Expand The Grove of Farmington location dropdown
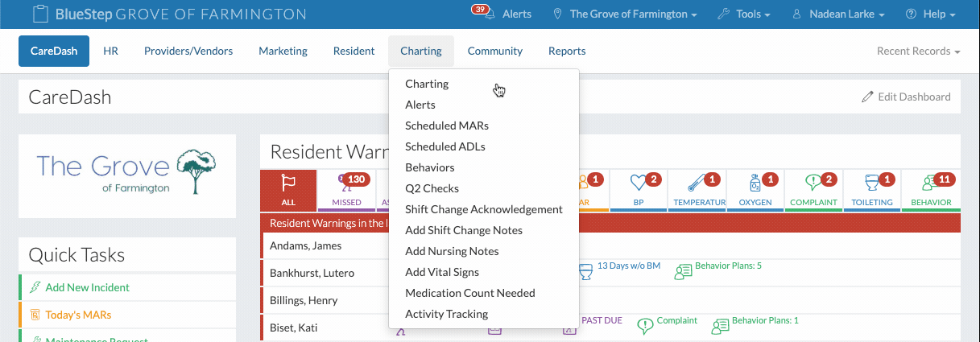The height and width of the screenshot is (342, 980). (x=626, y=14)
